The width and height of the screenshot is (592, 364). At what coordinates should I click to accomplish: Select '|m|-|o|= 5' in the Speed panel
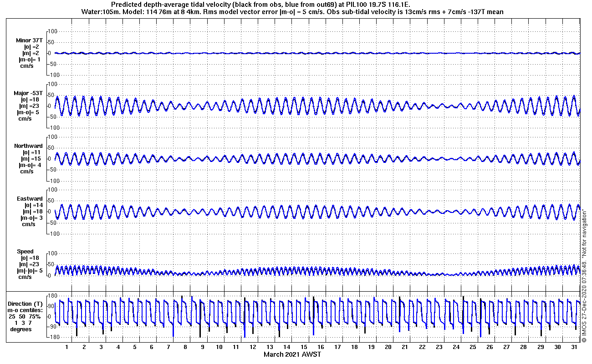29,271
